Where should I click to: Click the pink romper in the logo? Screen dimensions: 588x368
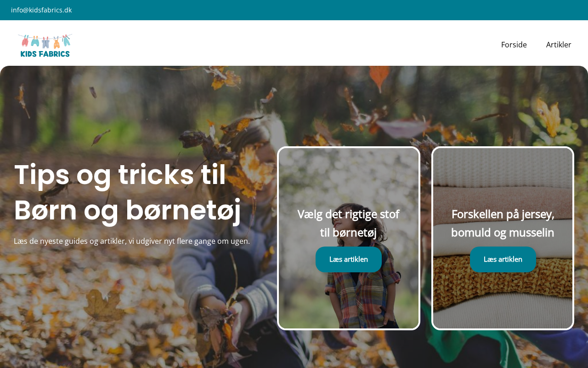tap(25, 42)
